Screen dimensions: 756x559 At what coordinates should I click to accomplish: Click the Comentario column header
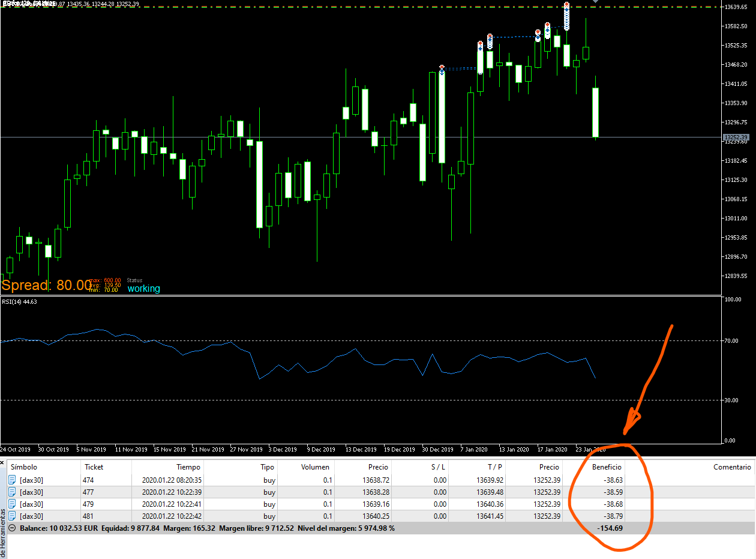point(732,467)
